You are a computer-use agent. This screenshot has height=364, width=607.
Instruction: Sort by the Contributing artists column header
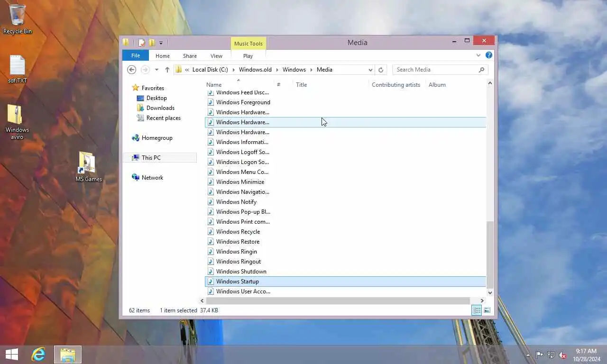coord(397,85)
